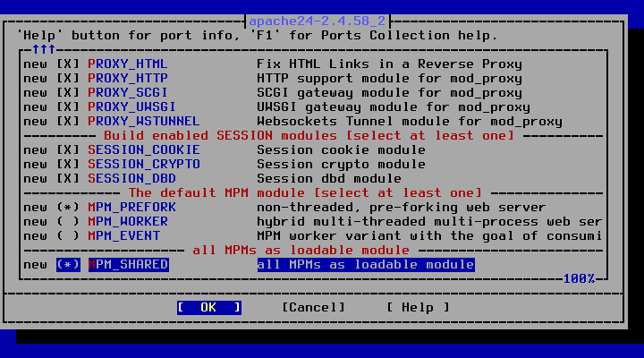Viewport: 644px width, 358px height.
Task: Click 'SCGI gateway module for mod_proxy' description
Action: 389,93
